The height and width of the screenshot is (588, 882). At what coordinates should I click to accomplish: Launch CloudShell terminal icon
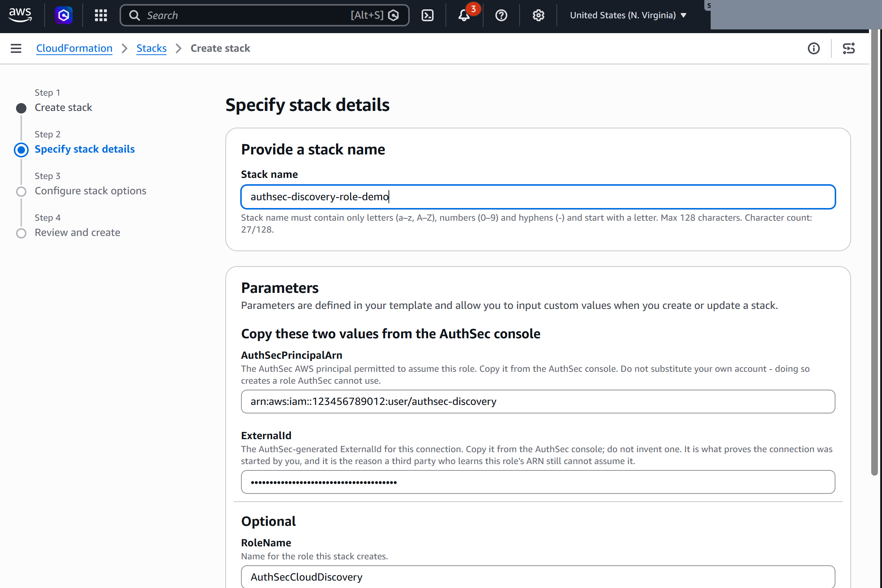click(428, 15)
